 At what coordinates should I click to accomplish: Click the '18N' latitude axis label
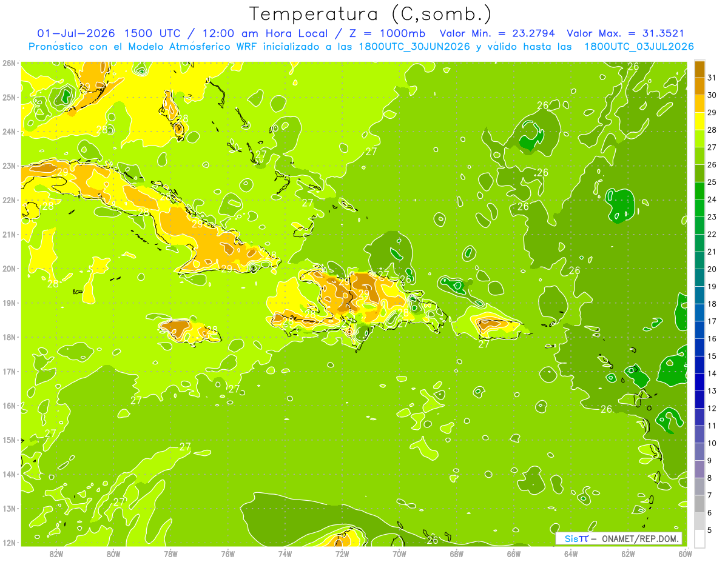click(x=8, y=337)
